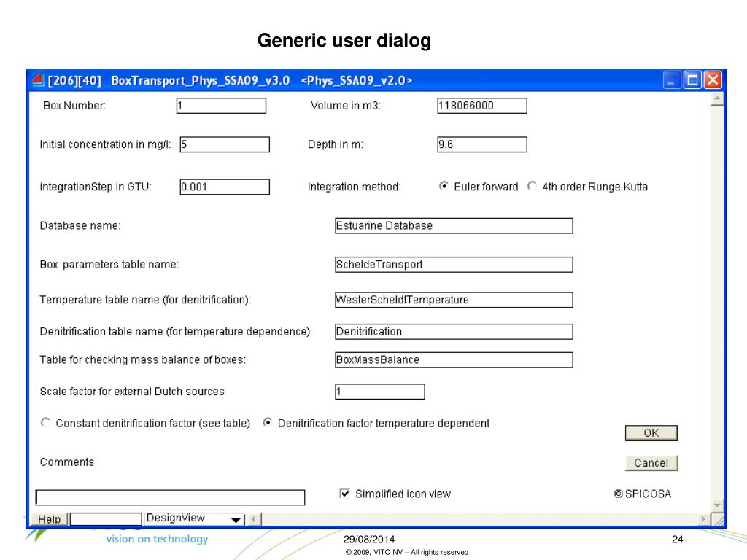Click the vertical scrollbar down arrow

pyautogui.click(x=717, y=505)
